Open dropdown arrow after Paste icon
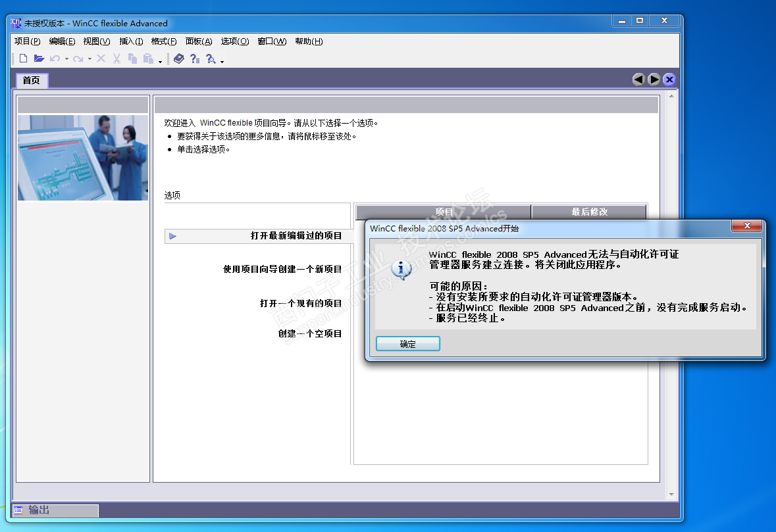 pyautogui.click(x=161, y=61)
